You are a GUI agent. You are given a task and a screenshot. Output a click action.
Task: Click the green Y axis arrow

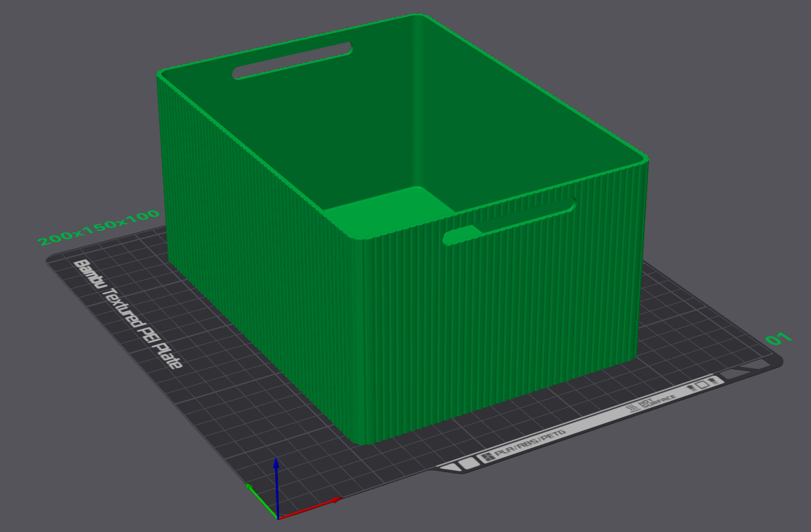261,501
